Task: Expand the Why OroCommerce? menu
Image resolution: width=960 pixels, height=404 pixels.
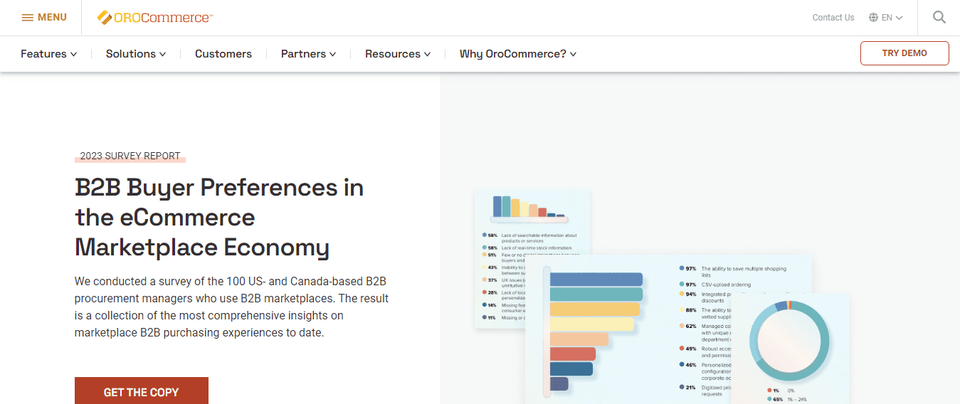Action: (x=518, y=54)
